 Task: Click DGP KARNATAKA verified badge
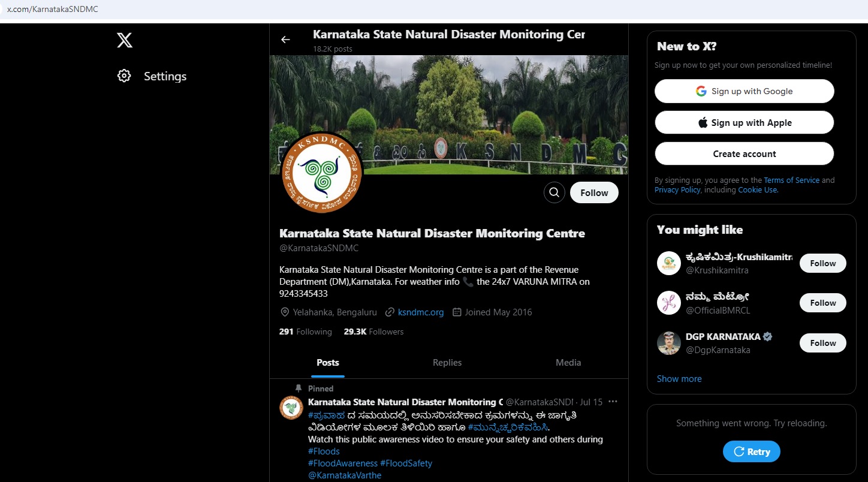[x=768, y=336]
